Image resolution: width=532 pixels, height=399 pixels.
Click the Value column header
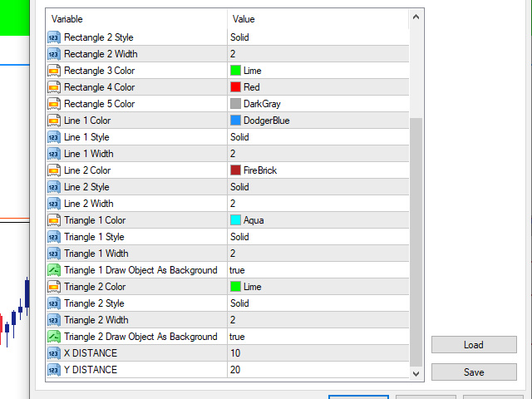click(316, 18)
